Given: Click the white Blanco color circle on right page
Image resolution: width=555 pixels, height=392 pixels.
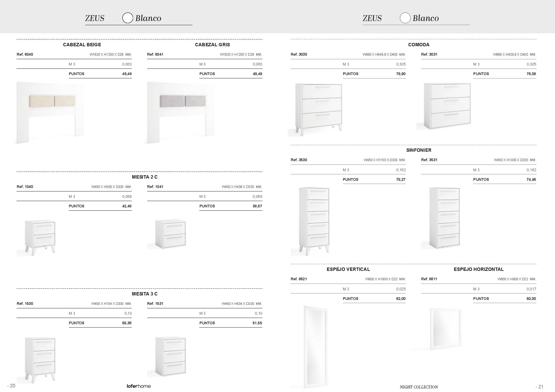Looking at the screenshot, I should (x=405, y=18).
